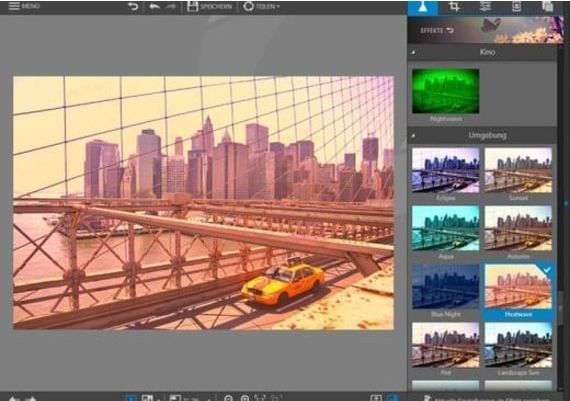The image size is (570, 401).
Task: Apply the Aqua effect thumbnail
Action: pos(445,228)
